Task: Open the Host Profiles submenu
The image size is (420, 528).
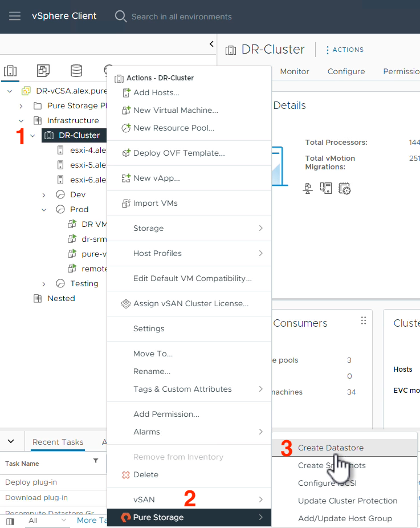Action: click(x=189, y=253)
